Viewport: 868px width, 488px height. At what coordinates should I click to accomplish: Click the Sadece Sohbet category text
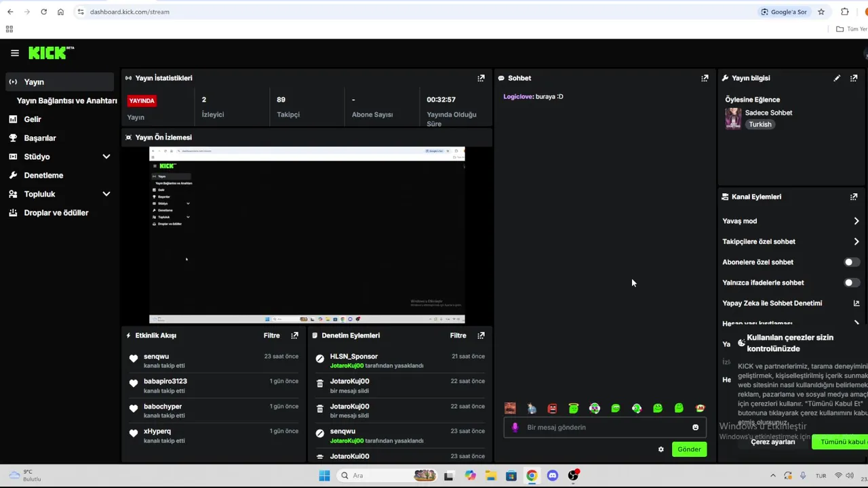(768, 113)
